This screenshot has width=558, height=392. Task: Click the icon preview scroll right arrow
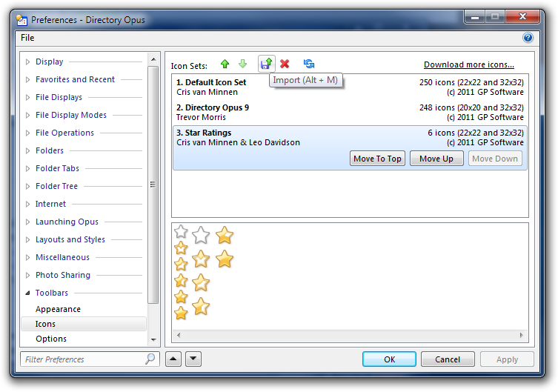coord(522,335)
